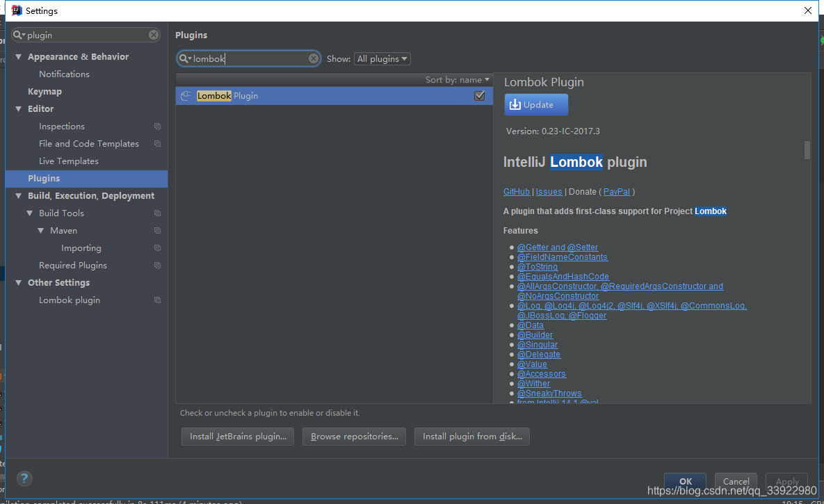Screen dimensions: 824x504
Task: Open Notifications settings
Action: (x=64, y=74)
